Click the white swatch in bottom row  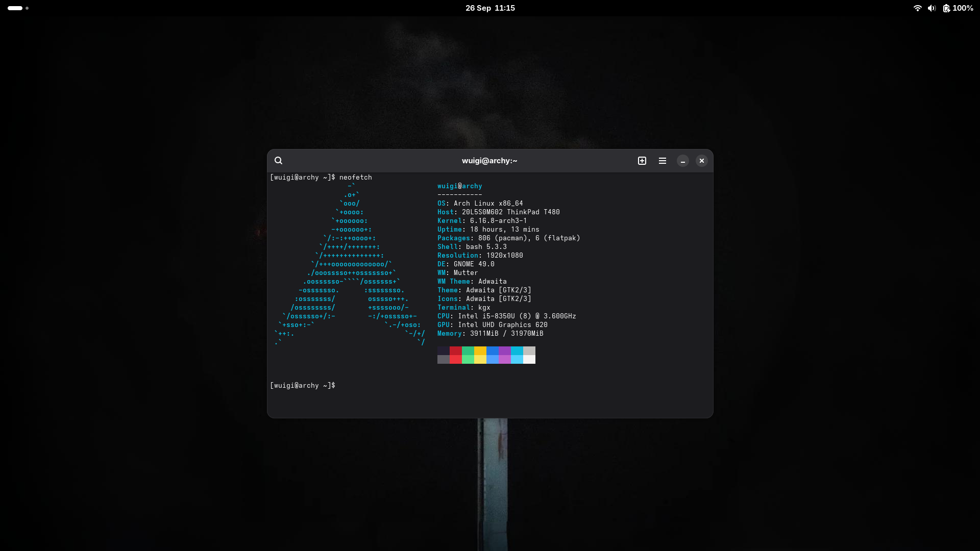click(x=529, y=360)
